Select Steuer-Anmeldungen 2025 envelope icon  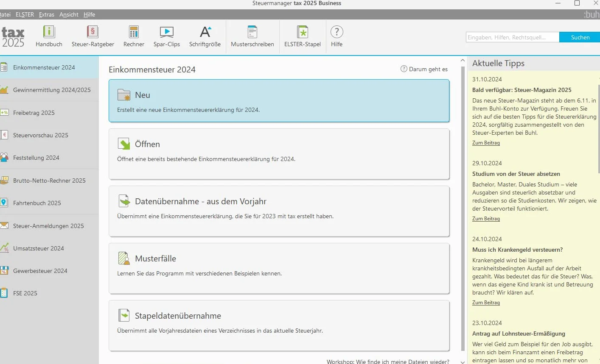pos(4,225)
